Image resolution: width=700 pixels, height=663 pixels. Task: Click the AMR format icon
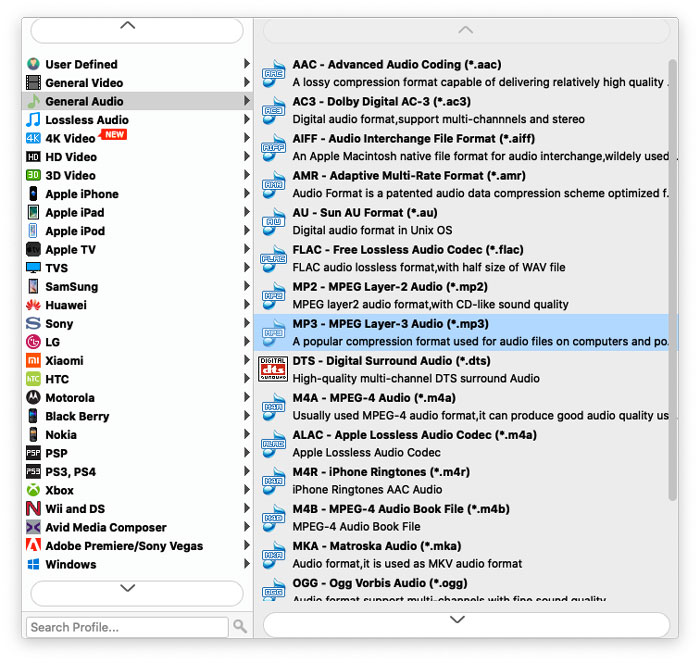pyautogui.click(x=273, y=185)
